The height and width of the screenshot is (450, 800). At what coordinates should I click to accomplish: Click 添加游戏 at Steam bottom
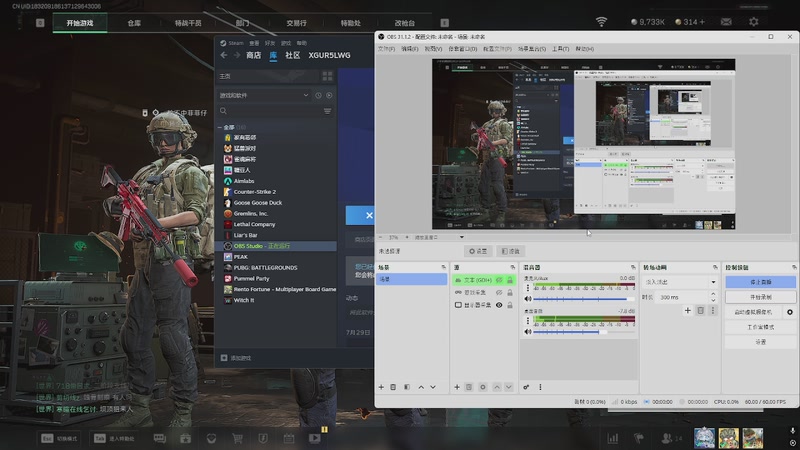point(236,358)
